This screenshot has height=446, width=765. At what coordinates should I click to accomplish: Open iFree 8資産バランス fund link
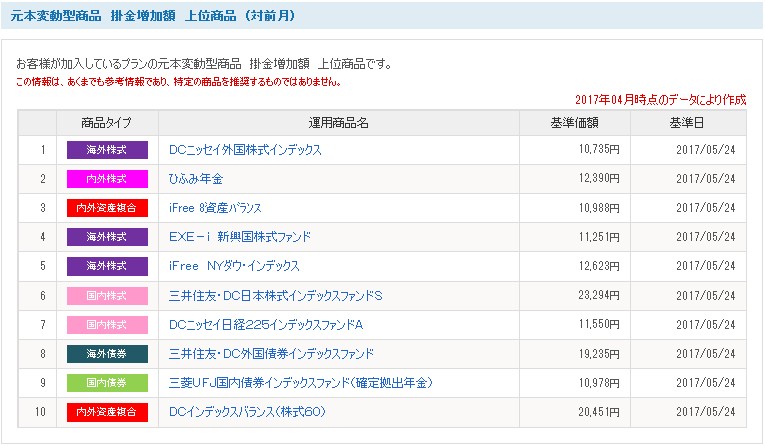click(x=215, y=208)
